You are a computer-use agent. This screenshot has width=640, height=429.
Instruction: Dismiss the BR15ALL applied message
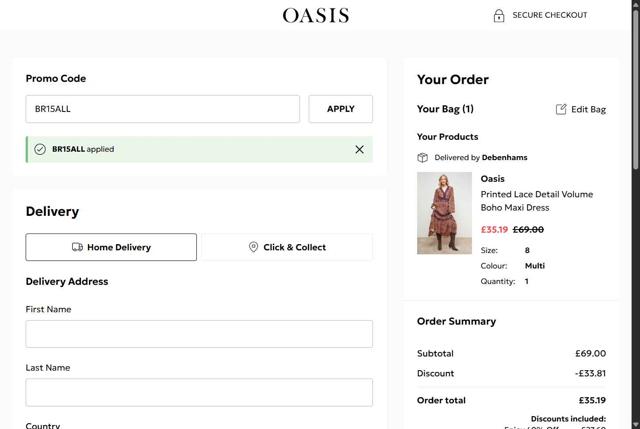click(x=359, y=149)
